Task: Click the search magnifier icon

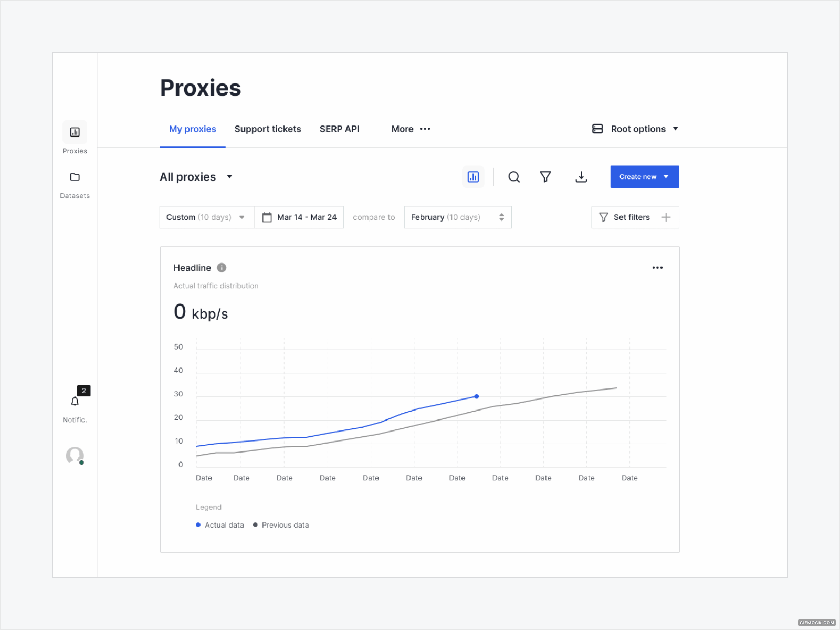Action: coord(514,177)
